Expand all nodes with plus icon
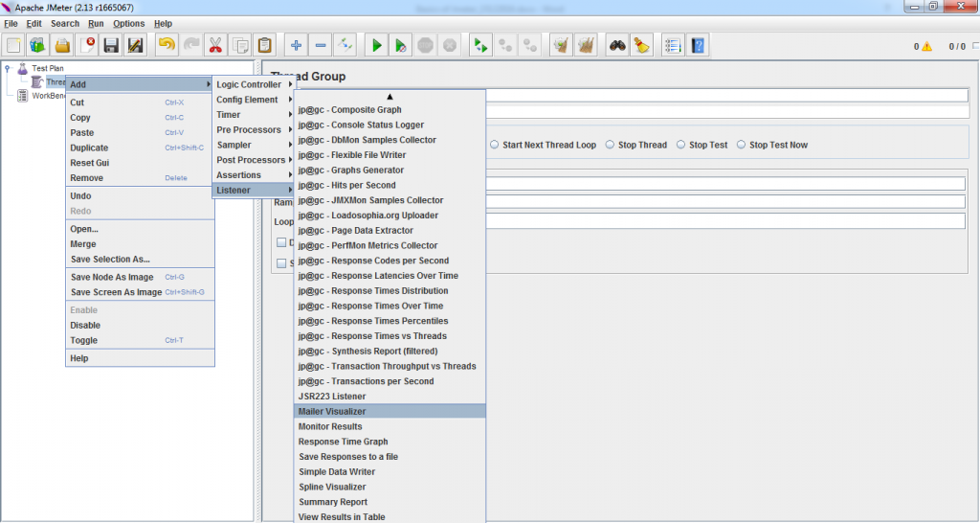980x523 pixels. (x=297, y=45)
